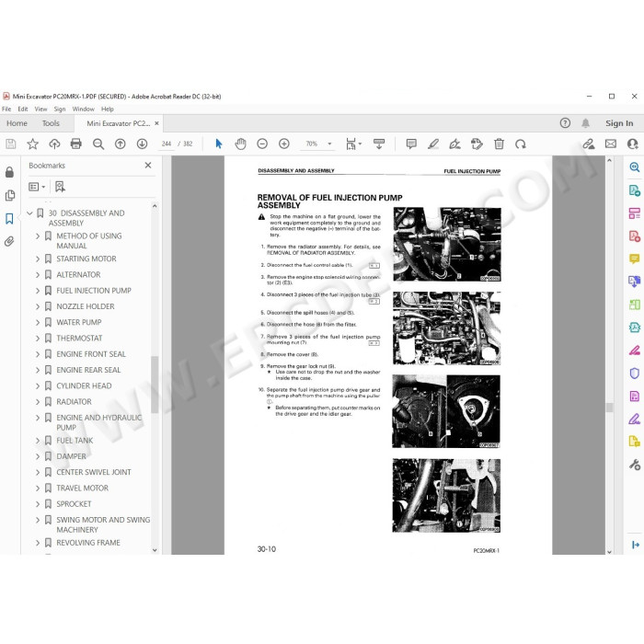
Task: Add new bookmark icon in Bookmarks panel
Action: [60, 187]
